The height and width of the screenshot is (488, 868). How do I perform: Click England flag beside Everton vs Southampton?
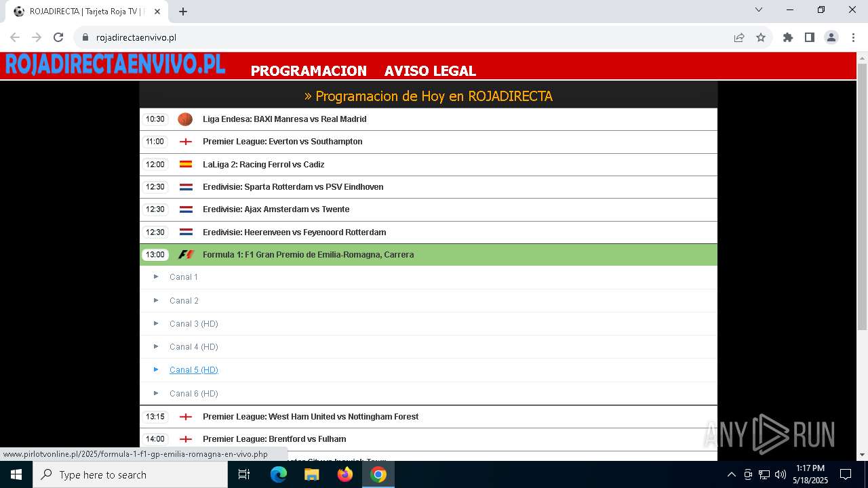point(186,142)
